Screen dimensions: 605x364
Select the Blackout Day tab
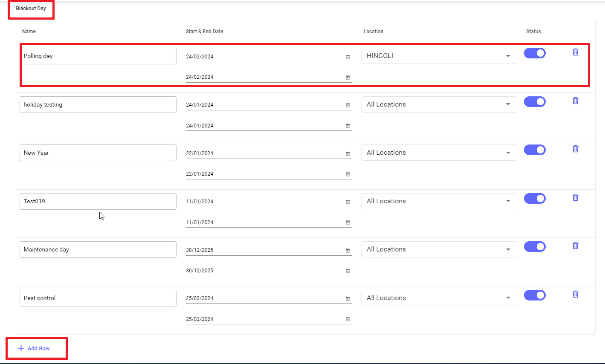pos(31,9)
